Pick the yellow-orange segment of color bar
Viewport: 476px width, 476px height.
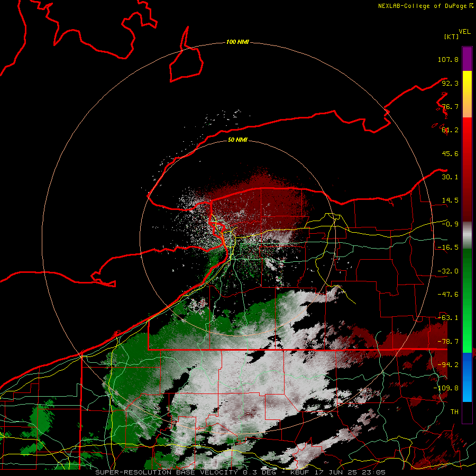[467, 94]
